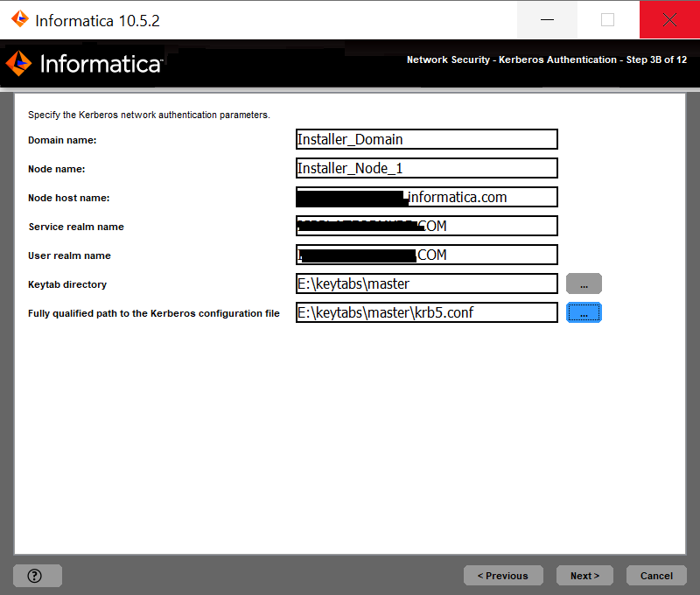Edit the Domain name field

pos(427,139)
